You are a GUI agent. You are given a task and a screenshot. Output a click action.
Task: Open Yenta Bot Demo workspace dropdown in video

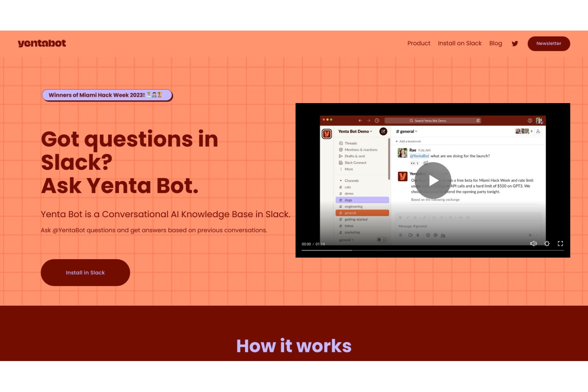(355, 131)
